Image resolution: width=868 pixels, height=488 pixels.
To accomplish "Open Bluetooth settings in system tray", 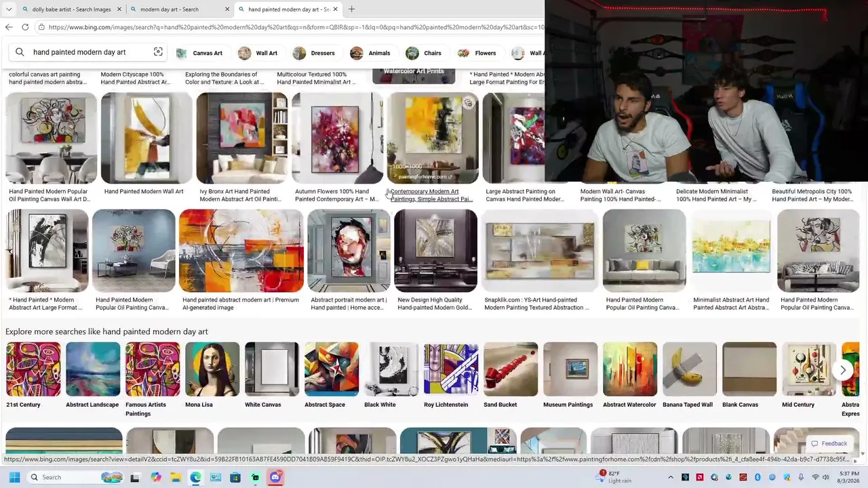I will pos(757,477).
